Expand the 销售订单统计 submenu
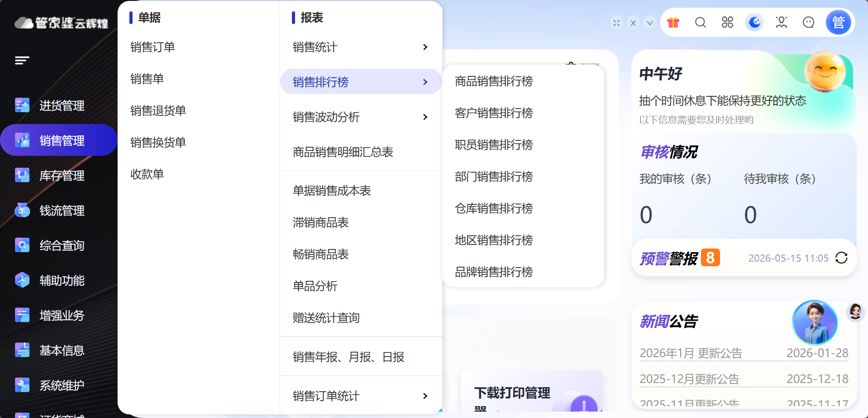 (x=361, y=396)
